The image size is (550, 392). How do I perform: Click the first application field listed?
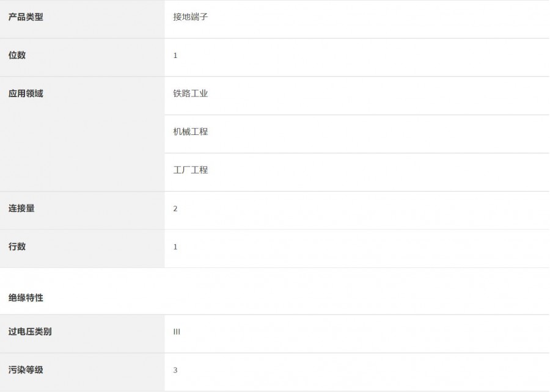click(x=191, y=93)
